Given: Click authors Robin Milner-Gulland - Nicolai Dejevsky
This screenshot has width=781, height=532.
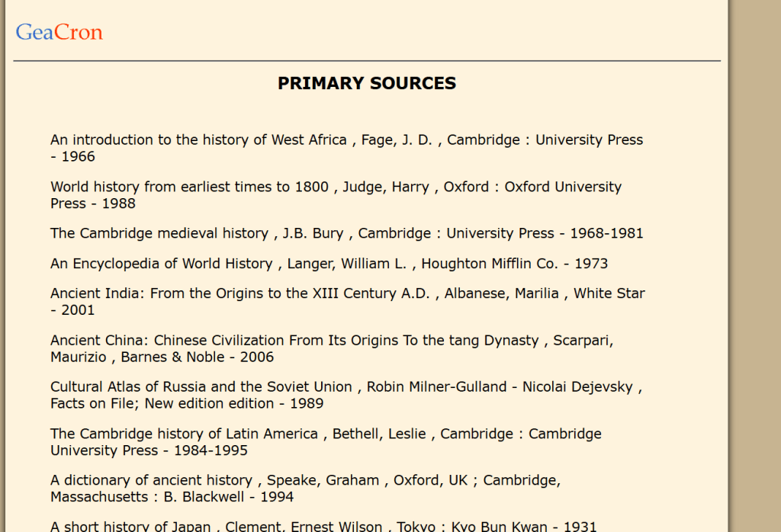Looking at the screenshot, I should click(500, 387).
